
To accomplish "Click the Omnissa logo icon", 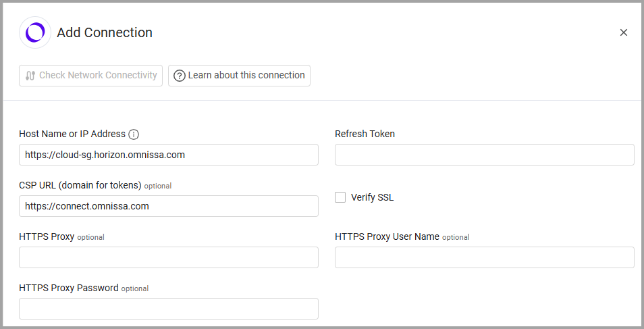I will (x=35, y=32).
